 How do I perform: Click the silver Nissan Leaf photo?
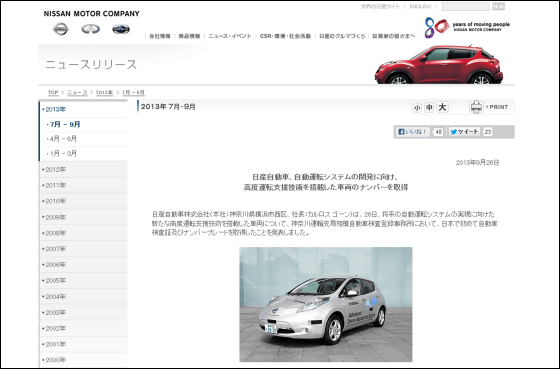point(326,304)
